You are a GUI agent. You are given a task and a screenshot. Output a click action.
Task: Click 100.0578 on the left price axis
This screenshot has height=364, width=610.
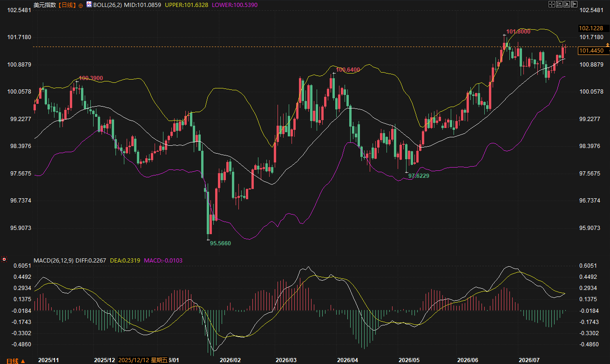tap(19, 92)
